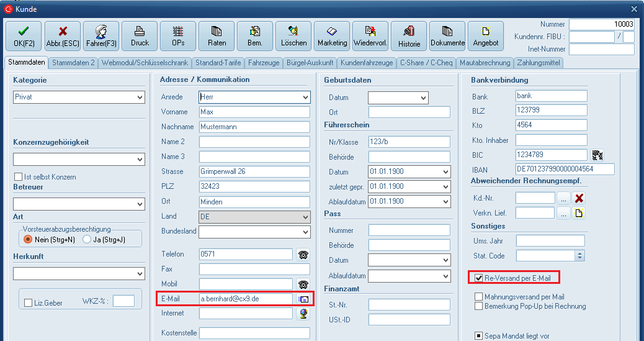Click the Druck print button
This screenshot has width=644, height=341.
tap(139, 36)
